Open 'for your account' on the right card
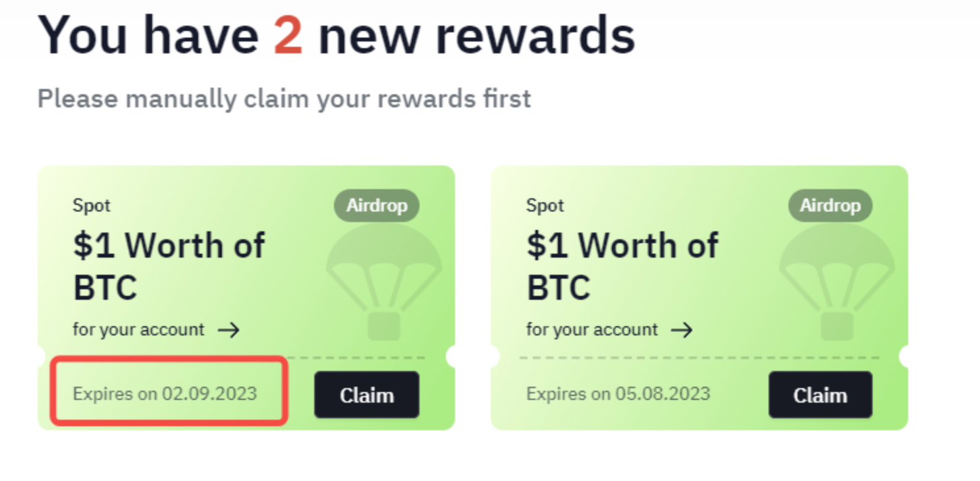 591,329
